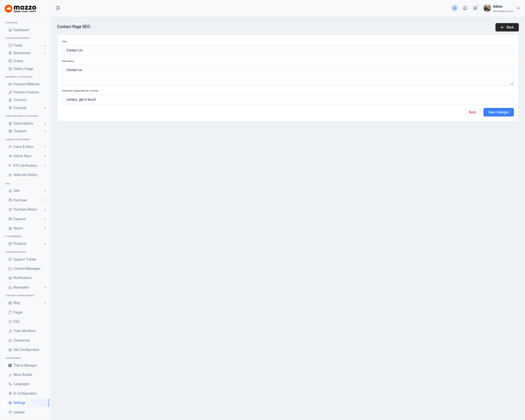Click the admin avatar picture
This screenshot has height=420, width=525.
[x=487, y=8]
